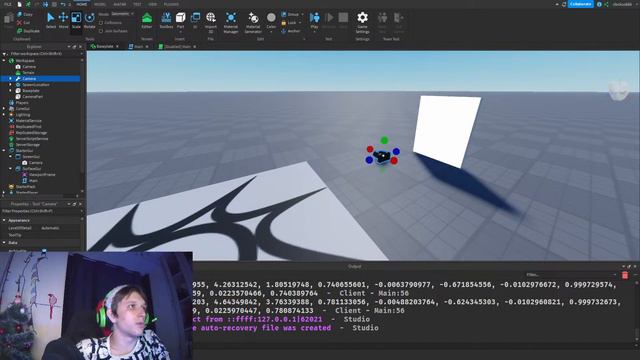Activate the Rotate tool
This screenshot has height=360, width=640.
point(89,20)
